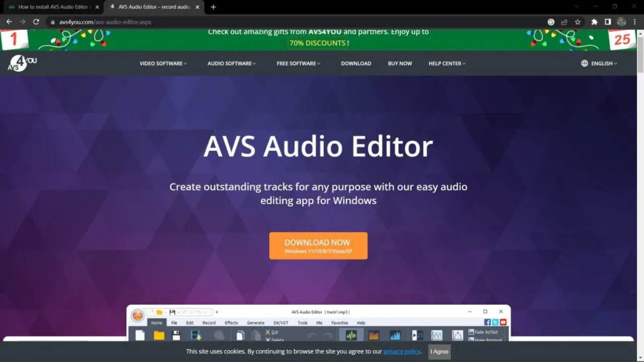Viewport: 644px width, 362px height.
Task: Open the Chrome three-dot menu
Action: pyautogui.click(x=635, y=22)
